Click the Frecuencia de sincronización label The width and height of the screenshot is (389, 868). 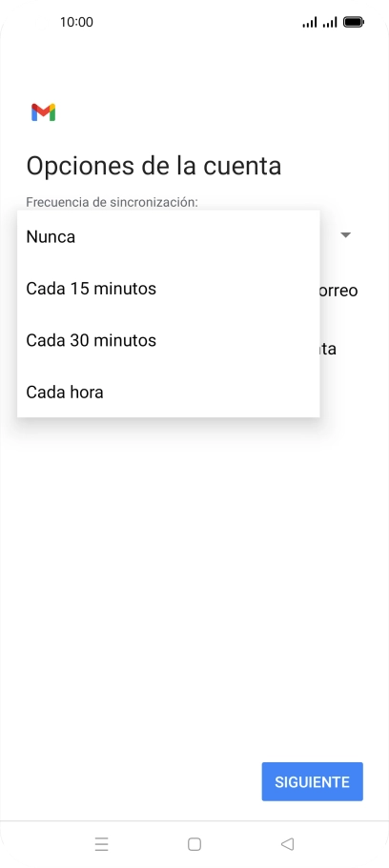112,202
